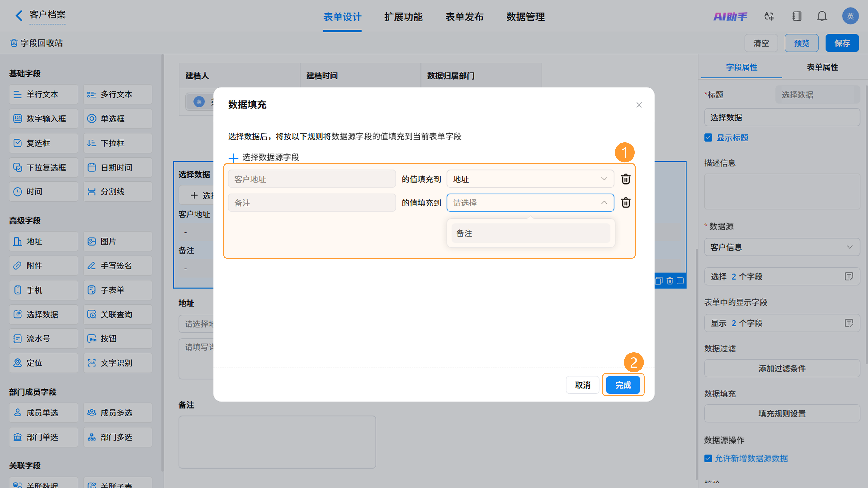Viewport: 868px width, 488px height.
Task: Add a 日期时间 field
Action: point(118,168)
